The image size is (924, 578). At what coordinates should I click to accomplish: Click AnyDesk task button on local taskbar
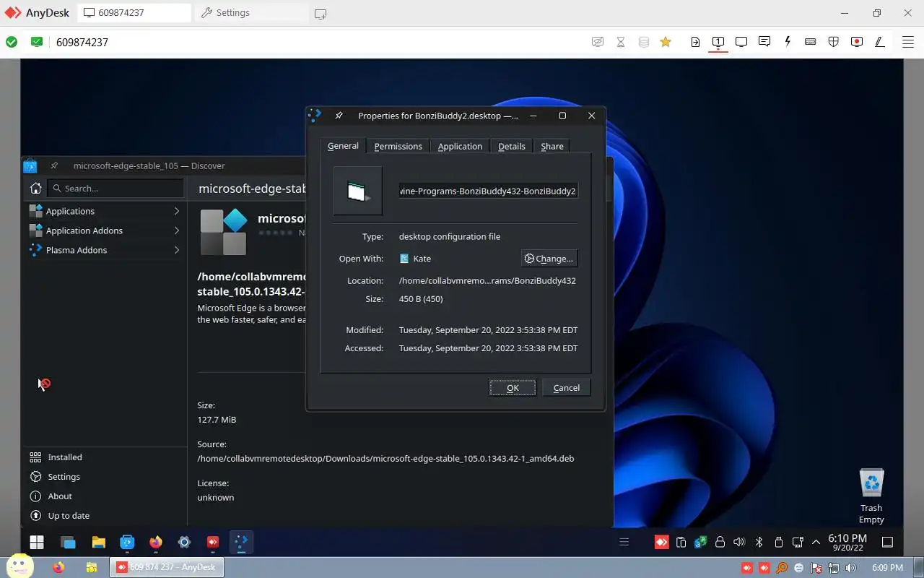click(x=167, y=567)
